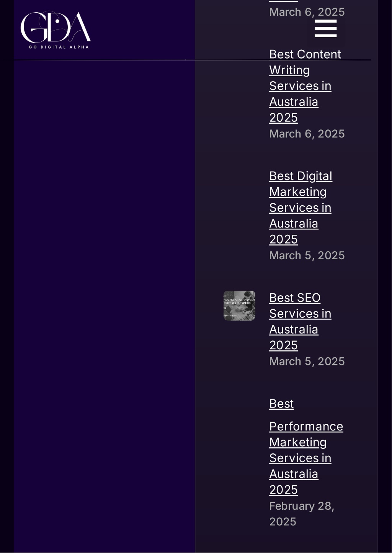Click the SEO post thumbnail image
The image size is (392, 553).
click(x=239, y=306)
